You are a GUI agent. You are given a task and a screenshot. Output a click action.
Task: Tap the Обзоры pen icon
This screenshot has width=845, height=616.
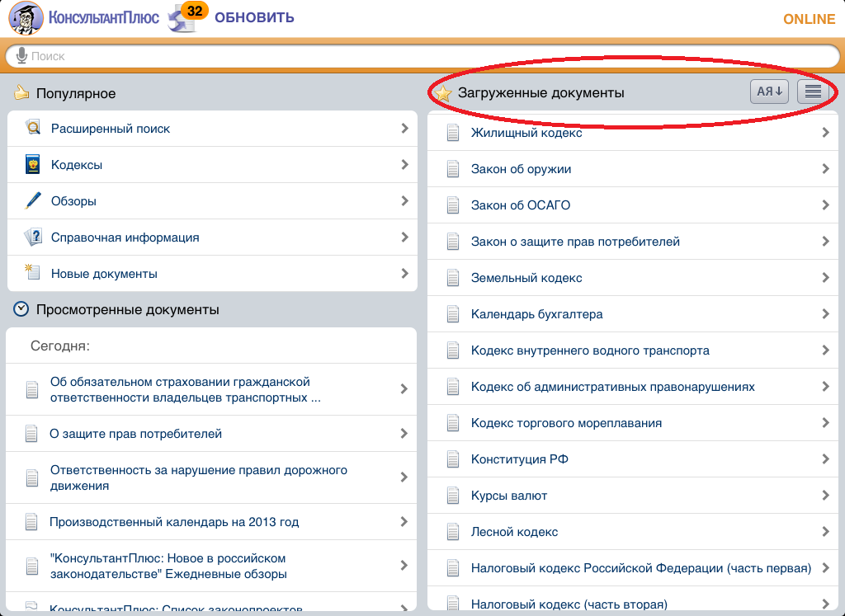point(33,200)
